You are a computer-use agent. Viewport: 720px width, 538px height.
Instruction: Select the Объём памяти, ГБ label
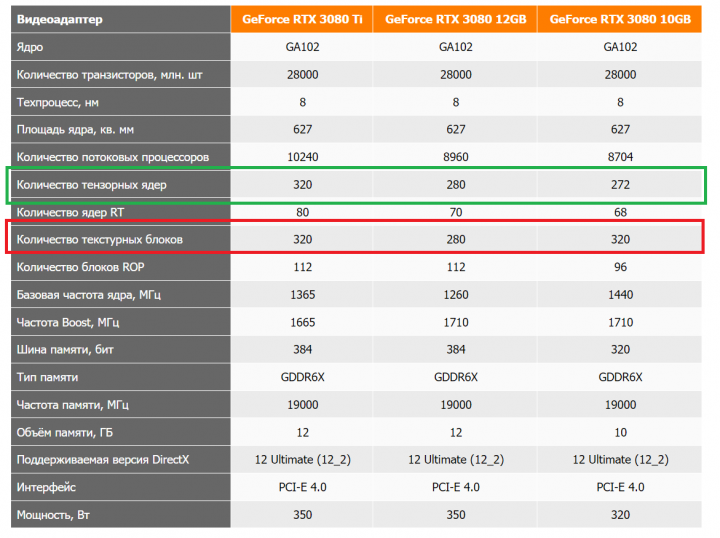point(65,432)
